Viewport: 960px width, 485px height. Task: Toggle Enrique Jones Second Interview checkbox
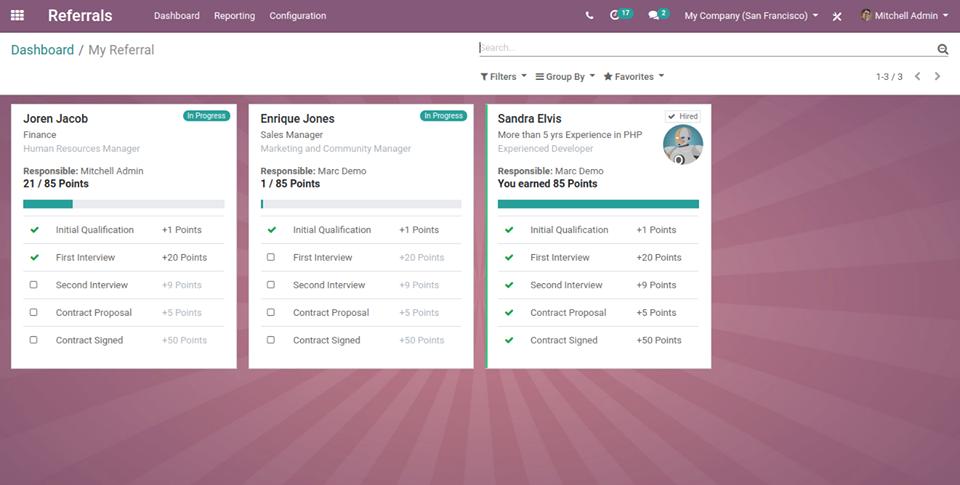(271, 285)
